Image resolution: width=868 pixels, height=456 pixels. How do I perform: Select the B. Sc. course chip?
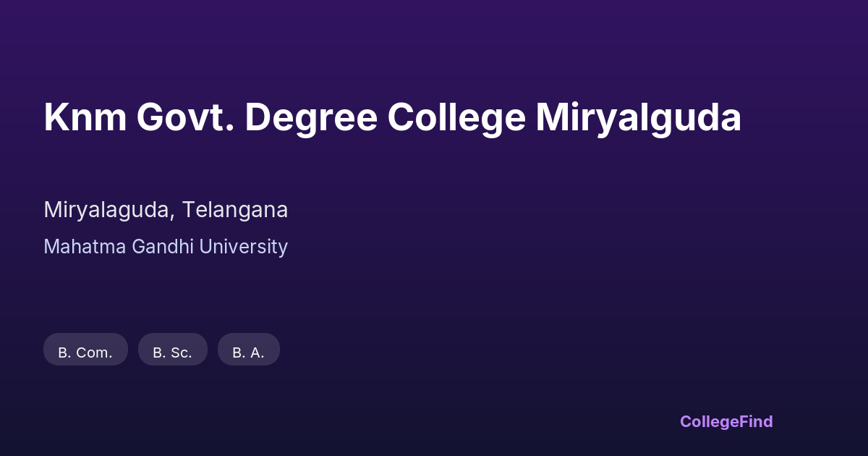(x=172, y=352)
